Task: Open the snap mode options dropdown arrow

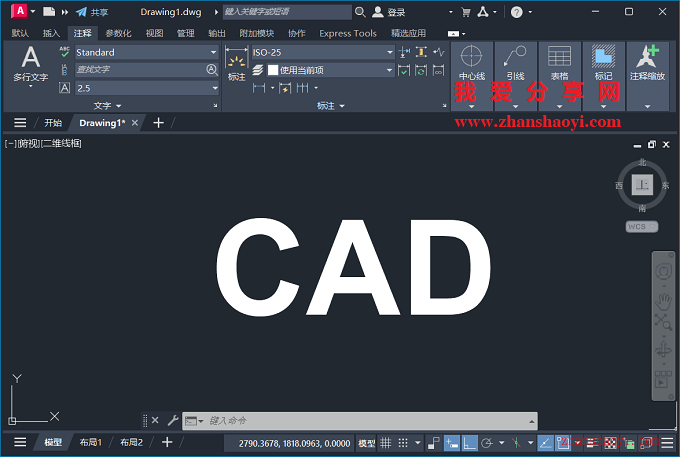Action: 418,443
